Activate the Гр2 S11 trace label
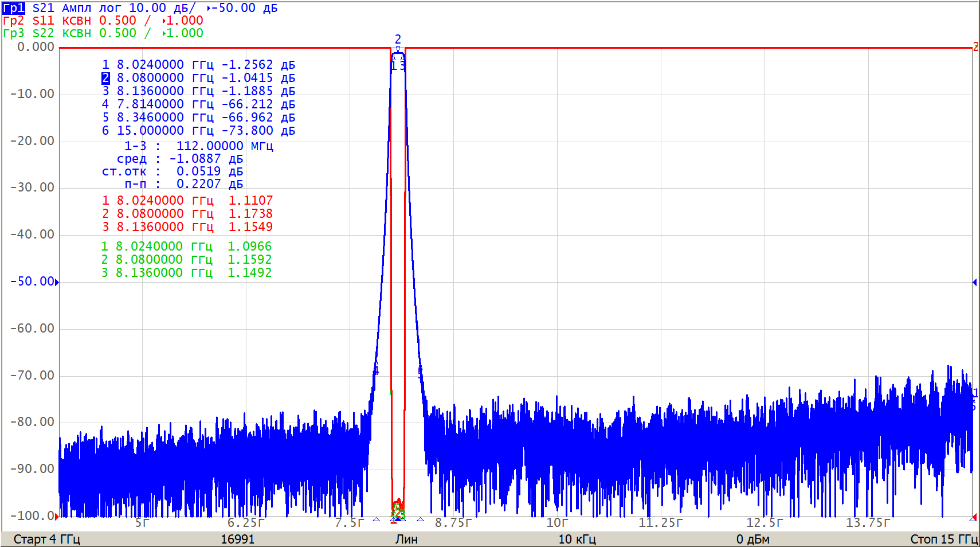980x547 pixels. 14,21
